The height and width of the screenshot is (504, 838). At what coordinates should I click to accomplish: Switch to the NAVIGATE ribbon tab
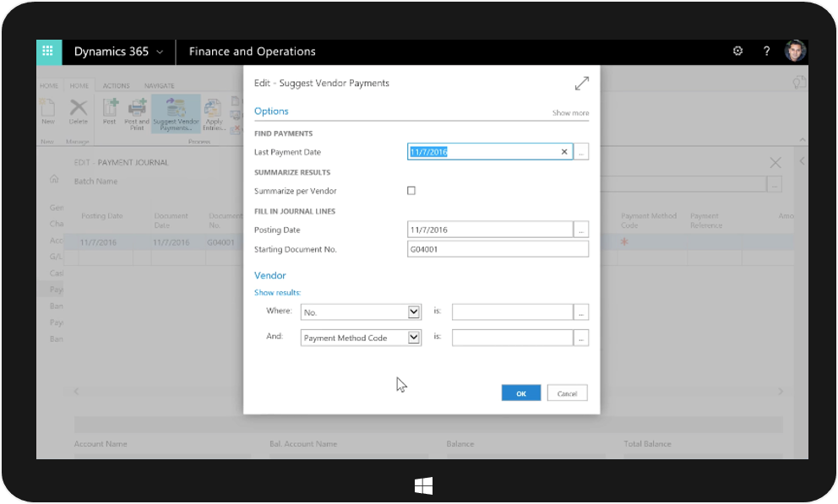pos(160,85)
